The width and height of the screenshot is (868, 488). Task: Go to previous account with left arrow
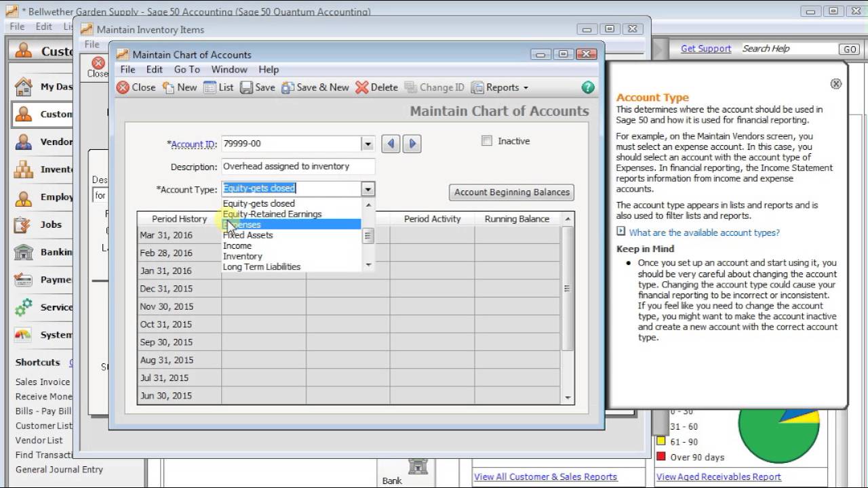click(x=390, y=144)
